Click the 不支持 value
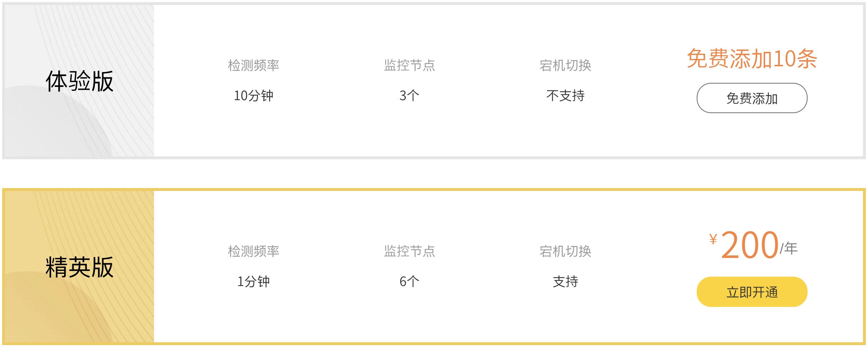The height and width of the screenshot is (348, 868). click(565, 96)
